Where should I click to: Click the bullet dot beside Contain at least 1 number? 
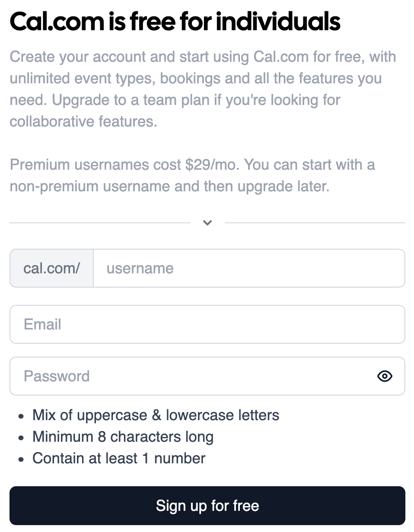21,459
